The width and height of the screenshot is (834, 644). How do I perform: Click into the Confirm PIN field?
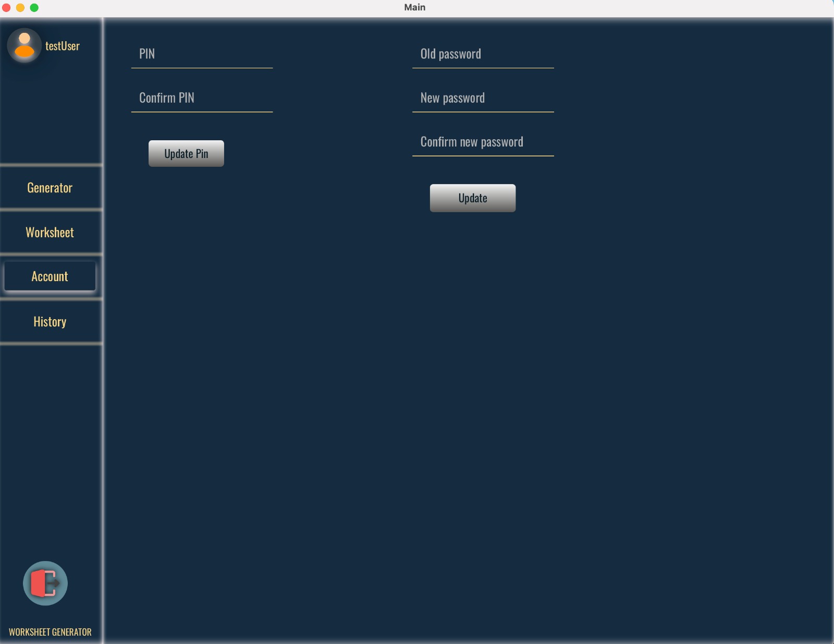coord(202,98)
